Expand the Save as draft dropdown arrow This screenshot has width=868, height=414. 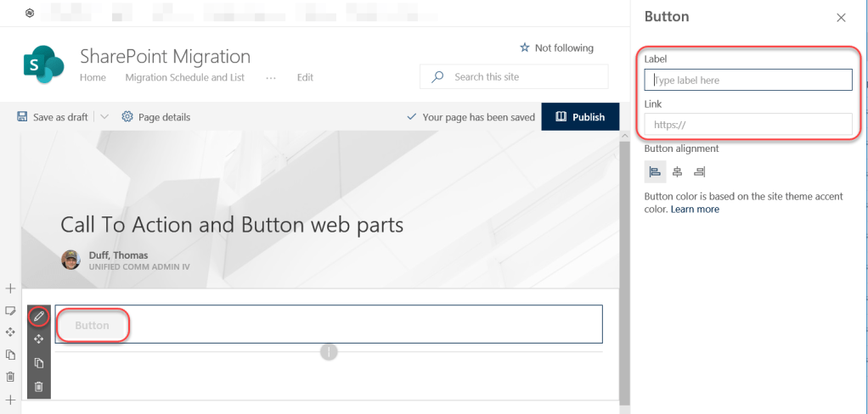104,116
